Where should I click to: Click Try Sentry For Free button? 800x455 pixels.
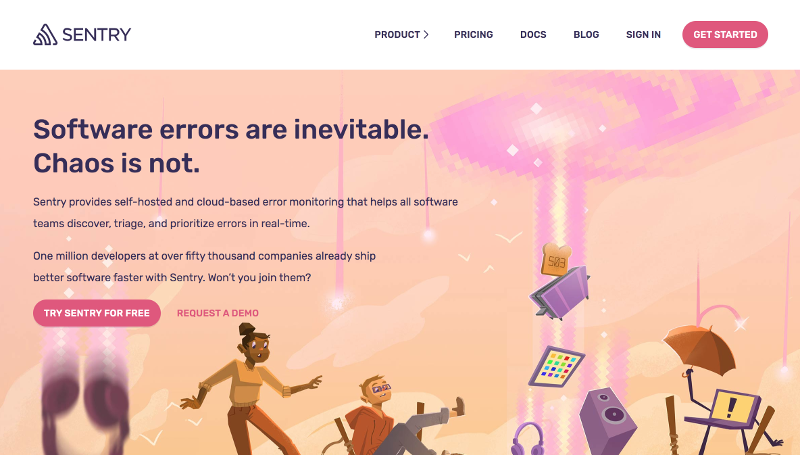(97, 313)
